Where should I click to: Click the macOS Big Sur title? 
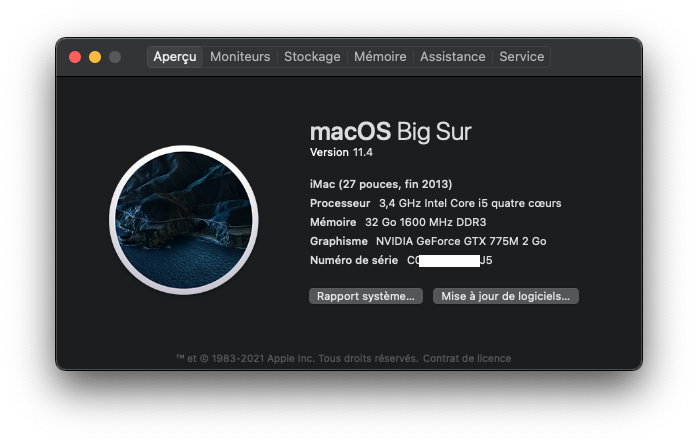[x=390, y=132]
